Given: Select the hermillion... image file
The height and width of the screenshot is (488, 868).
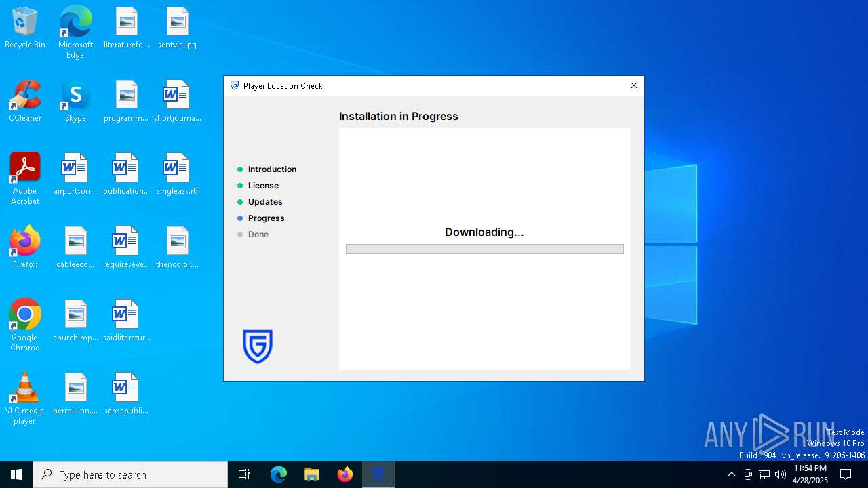Looking at the screenshot, I should [x=75, y=394].
